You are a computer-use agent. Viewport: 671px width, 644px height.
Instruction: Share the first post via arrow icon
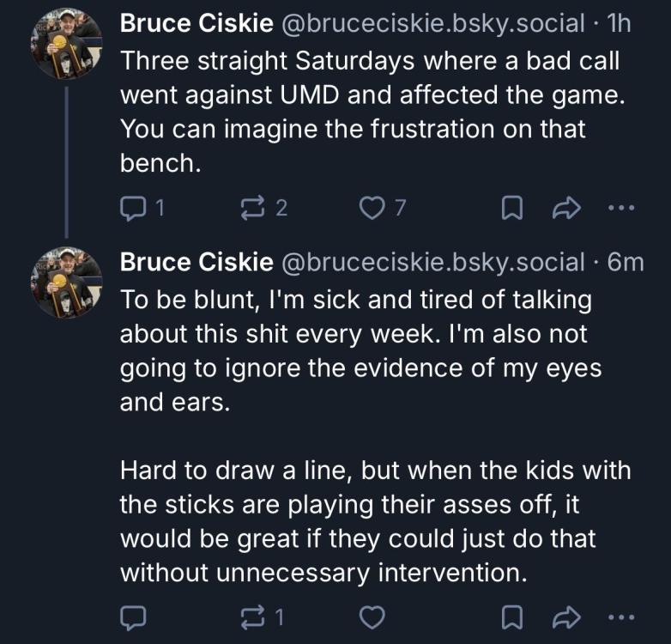pyautogui.click(x=569, y=208)
